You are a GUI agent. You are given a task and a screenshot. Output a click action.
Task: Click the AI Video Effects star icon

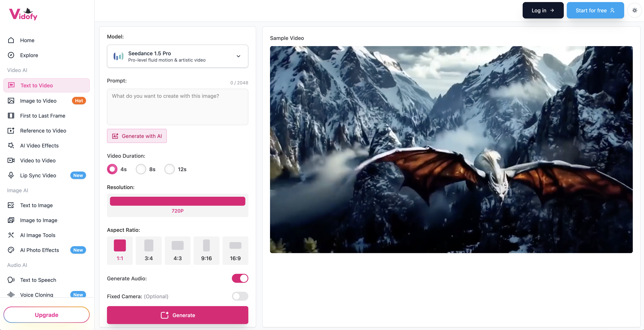[x=11, y=146]
